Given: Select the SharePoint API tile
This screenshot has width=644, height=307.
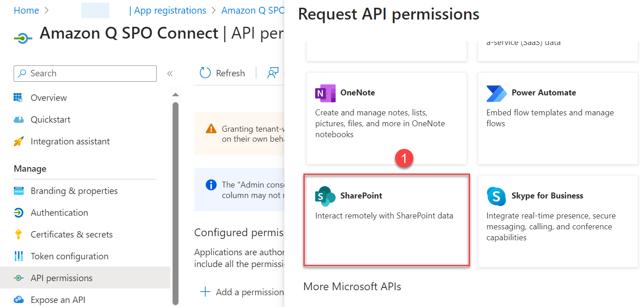Looking at the screenshot, I should 386,220.
